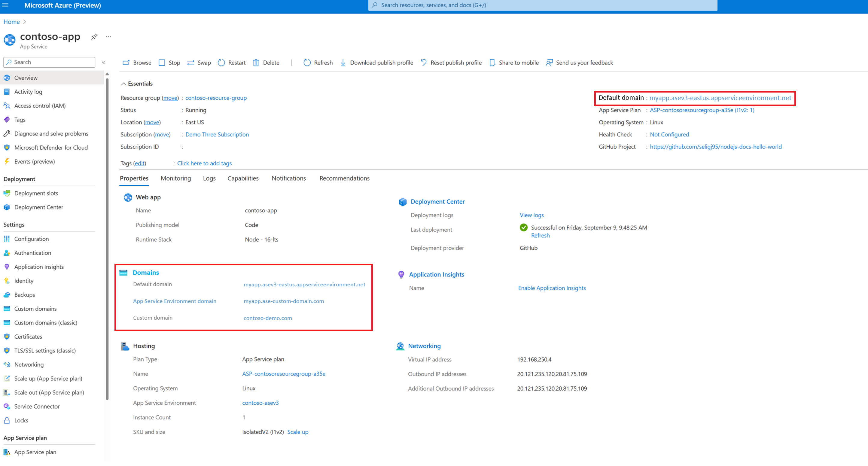Click the Delete trash icon
868x466 pixels.
(x=256, y=63)
